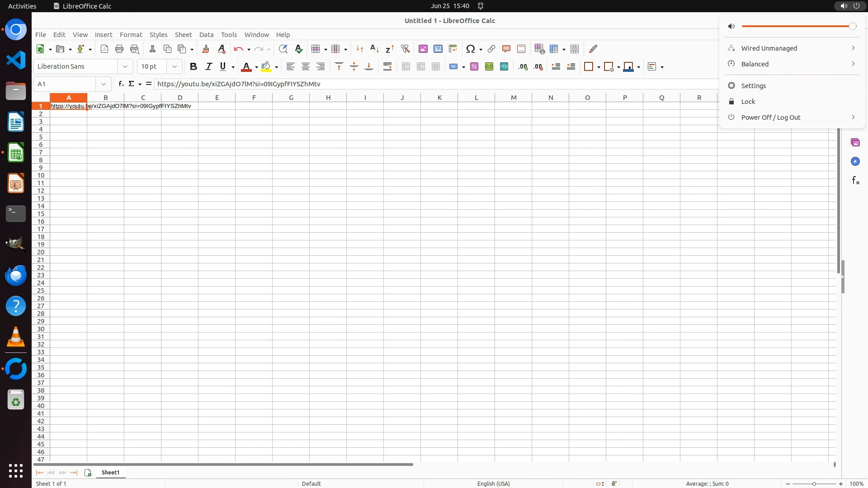This screenshot has width=868, height=488.
Task: Click the Insert Hyperlink icon
Action: coord(491,49)
